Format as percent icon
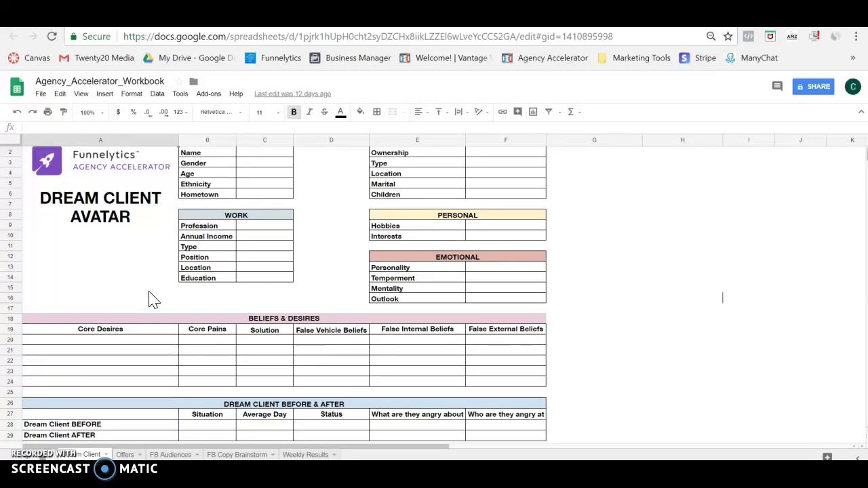868x488 pixels. tap(133, 112)
